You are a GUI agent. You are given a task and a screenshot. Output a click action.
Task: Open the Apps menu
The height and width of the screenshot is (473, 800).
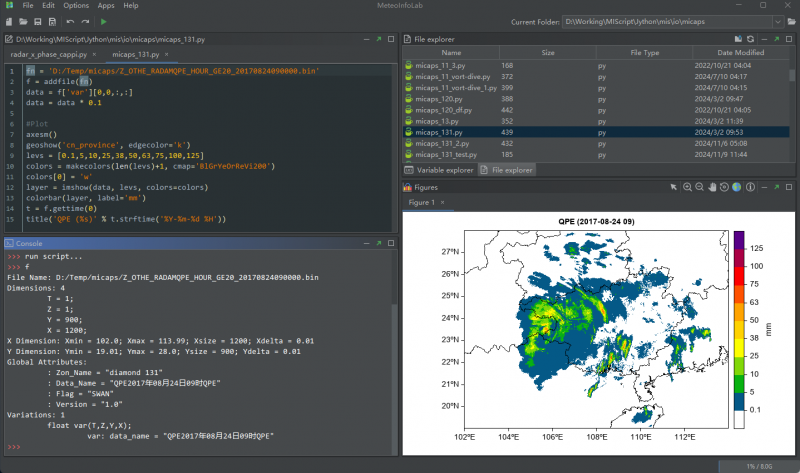click(105, 6)
